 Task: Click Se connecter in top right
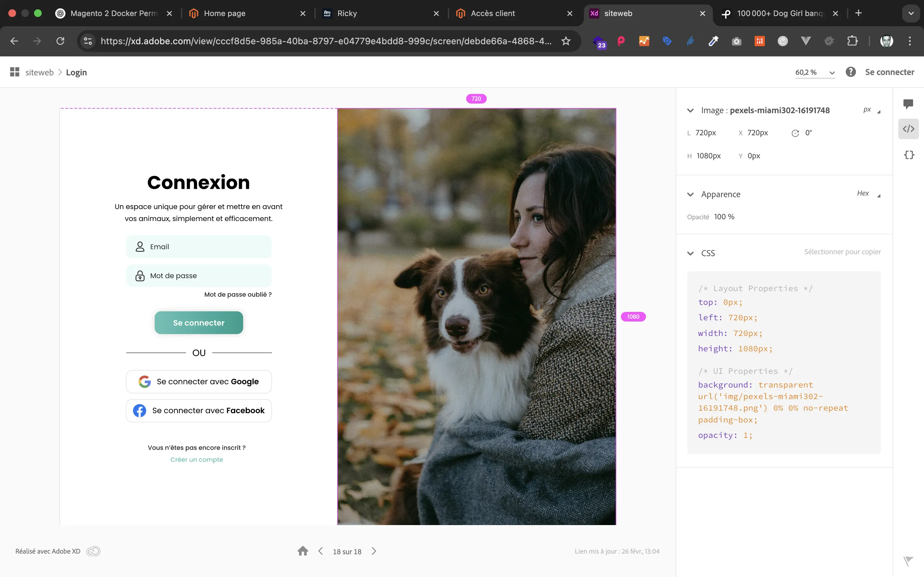(889, 72)
